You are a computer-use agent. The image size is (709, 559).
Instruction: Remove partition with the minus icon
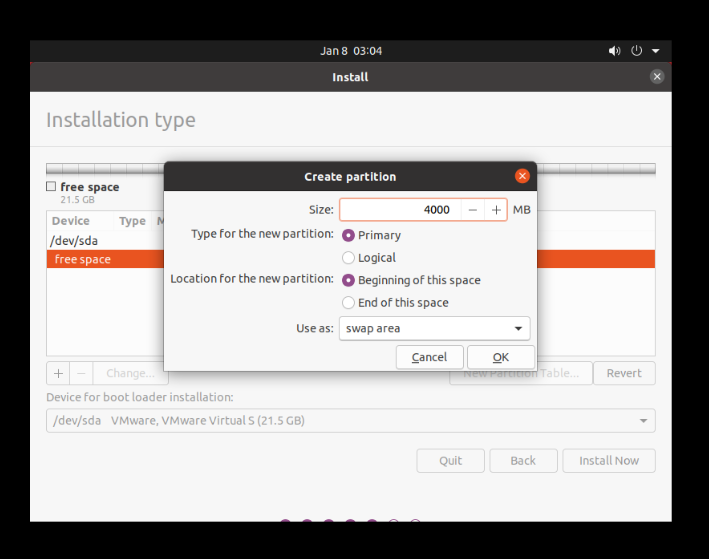[81, 373]
